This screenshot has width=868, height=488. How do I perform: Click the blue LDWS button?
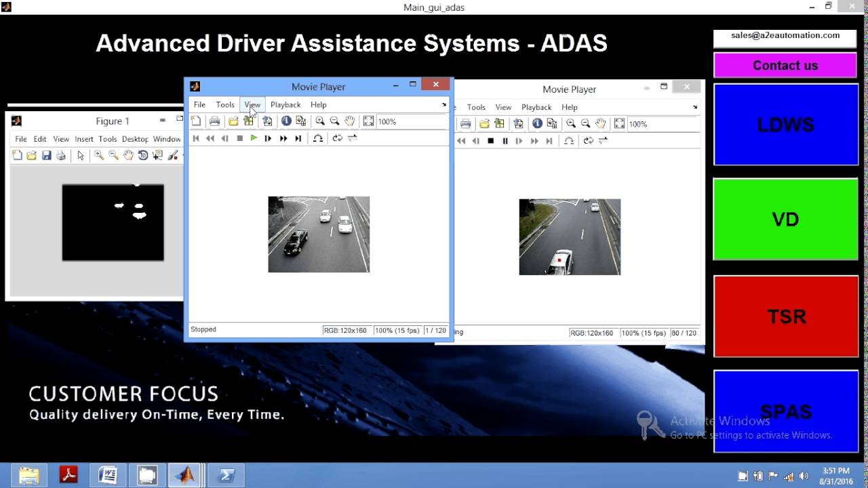(x=785, y=125)
